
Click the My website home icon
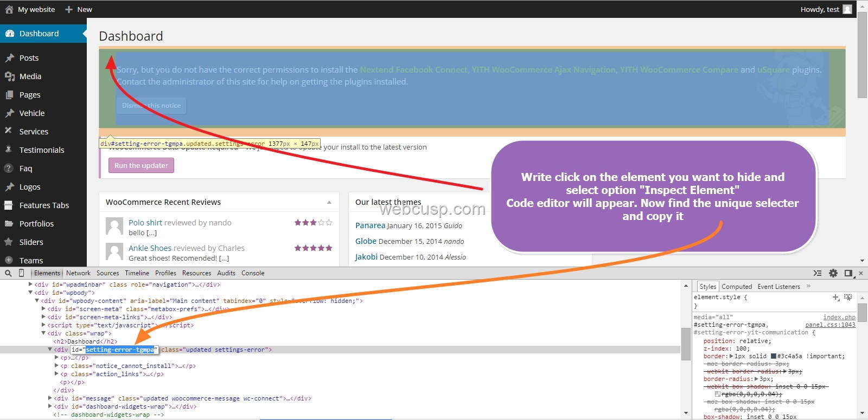point(9,9)
